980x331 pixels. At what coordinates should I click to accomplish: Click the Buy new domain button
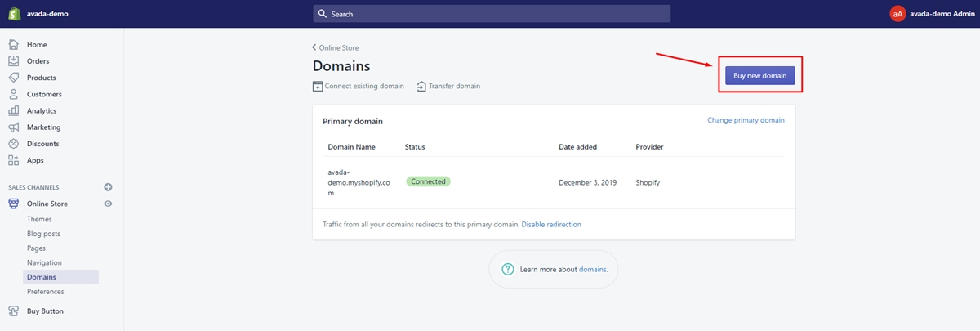click(x=759, y=75)
